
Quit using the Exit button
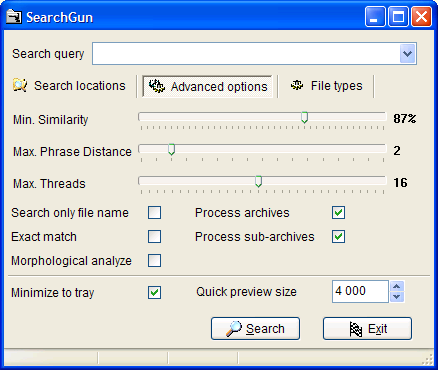point(367,329)
